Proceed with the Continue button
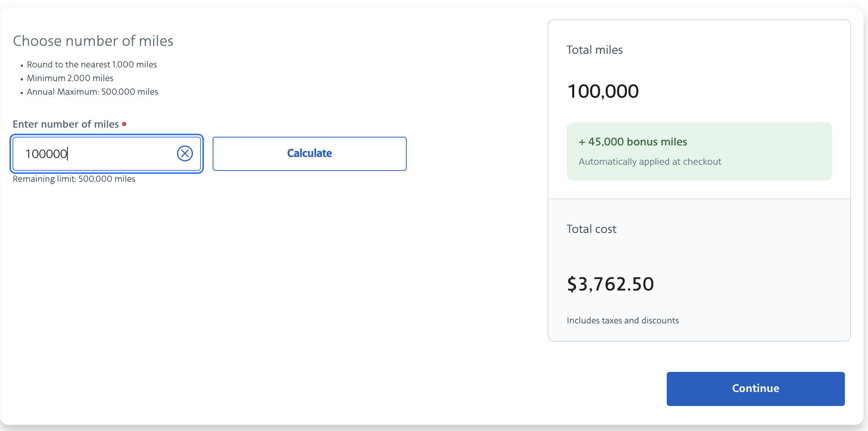 (755, 389)
